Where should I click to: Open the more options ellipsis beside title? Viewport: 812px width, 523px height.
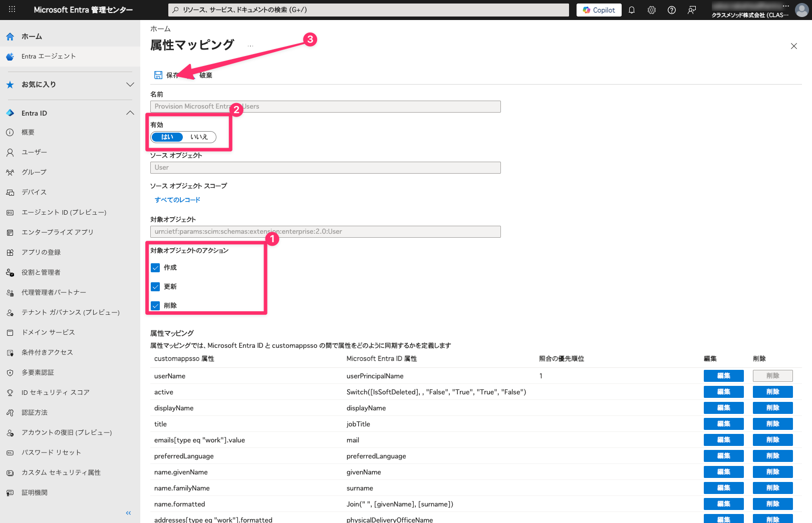pos(250,46)
